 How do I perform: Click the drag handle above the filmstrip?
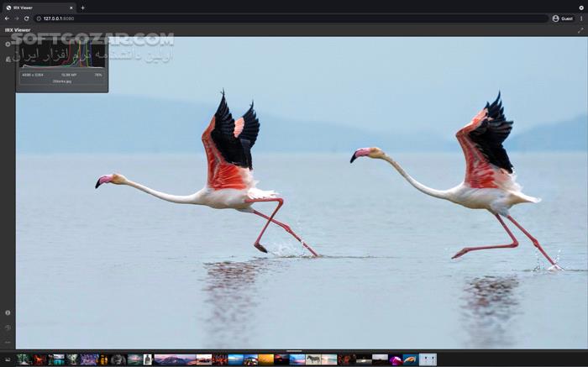tap(294, 351)
